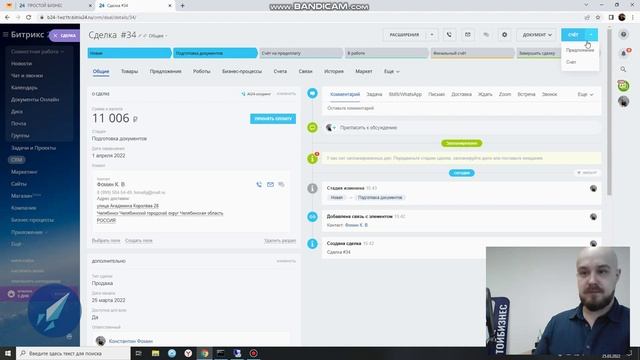Click the Windows taskbar search box
The width and height of the screenshot is (640, 360).
tap(73, 353)
